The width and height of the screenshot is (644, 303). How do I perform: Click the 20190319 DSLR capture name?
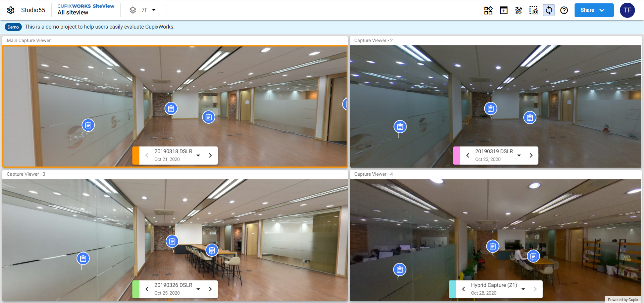coord(494,151)
